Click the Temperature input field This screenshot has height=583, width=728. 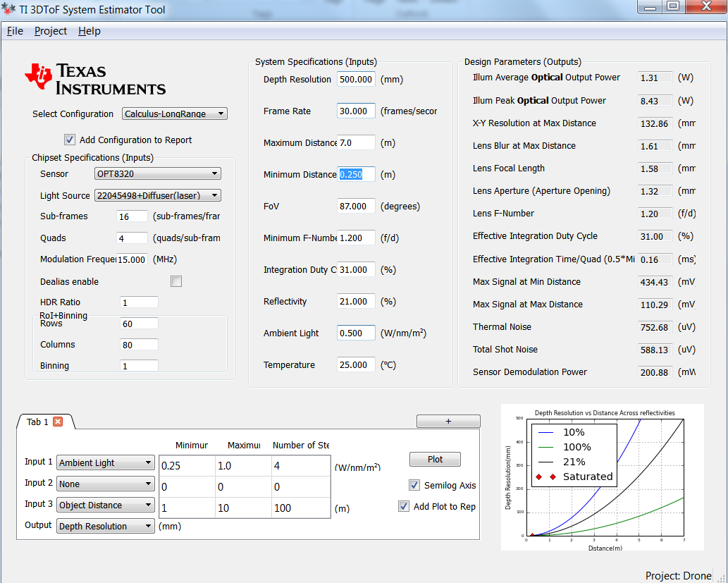(356, 364)
